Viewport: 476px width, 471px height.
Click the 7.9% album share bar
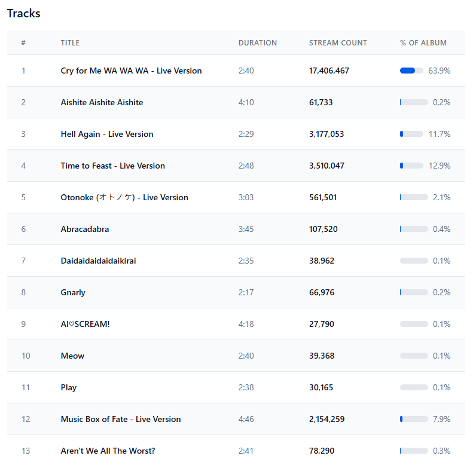point(414,419)
